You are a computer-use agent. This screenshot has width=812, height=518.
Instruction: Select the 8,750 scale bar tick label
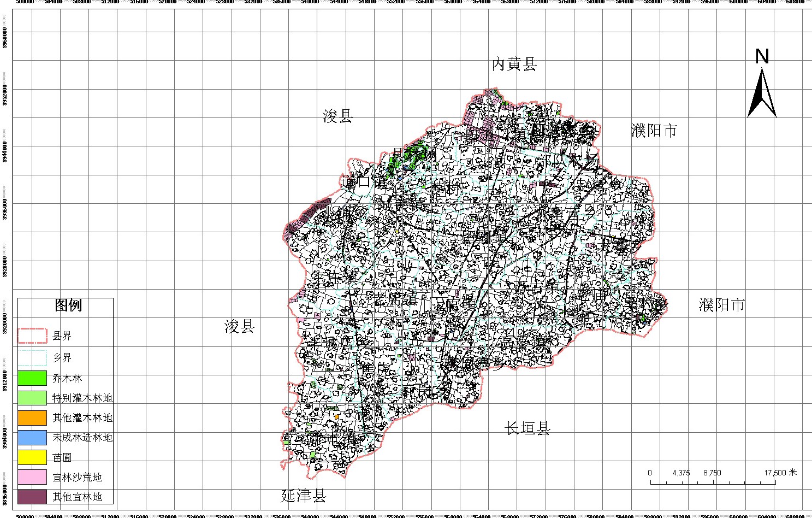click(712, 473)
